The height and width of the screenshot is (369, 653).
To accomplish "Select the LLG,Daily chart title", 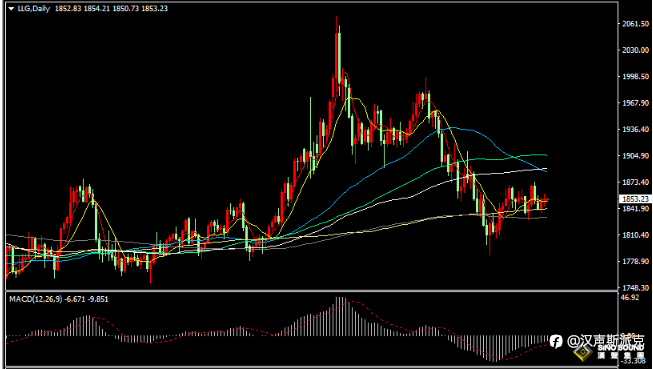I will coord(34,8).
